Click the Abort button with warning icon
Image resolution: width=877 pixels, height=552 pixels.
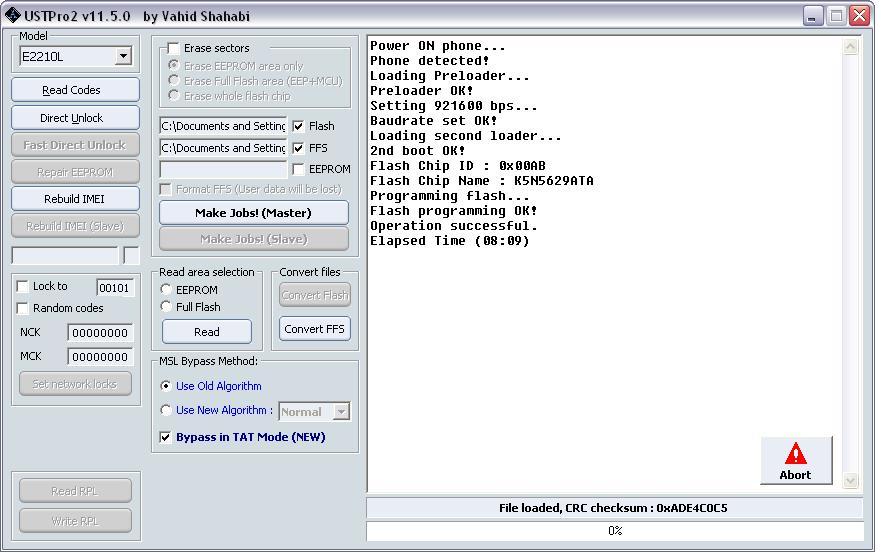point(796,460)
